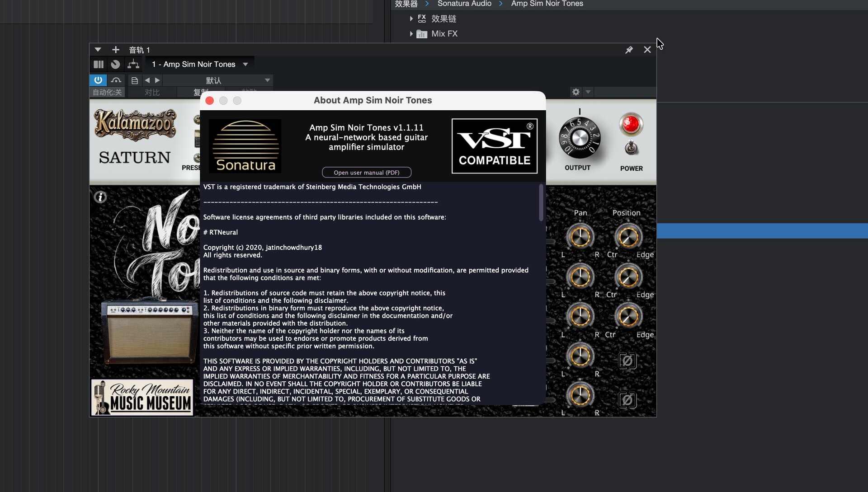Screen dimensions: 868x492
Task: Click the OUTPUT volume knob
Action: tap(579, 138)
